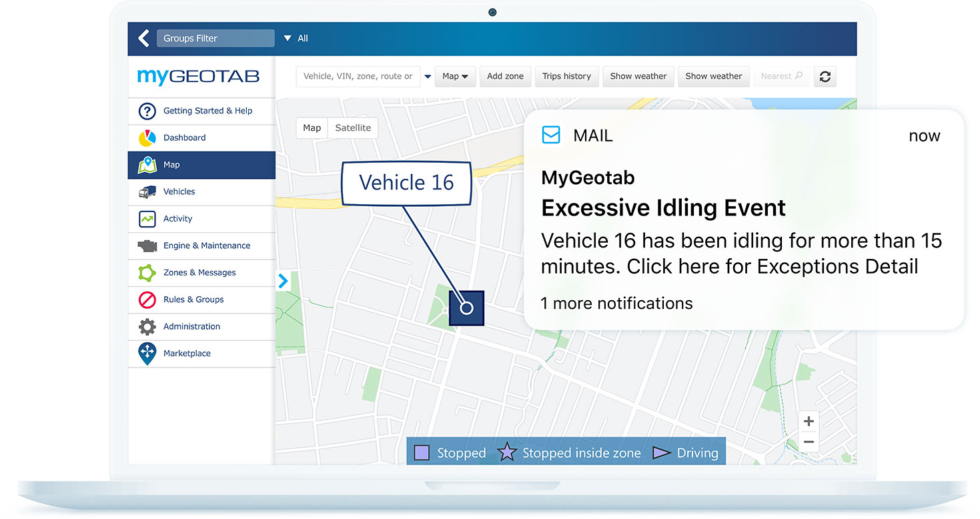This screenshot has width=980, height=519.
Task: Open the Activity menu item
Action: tap(201, 219)
